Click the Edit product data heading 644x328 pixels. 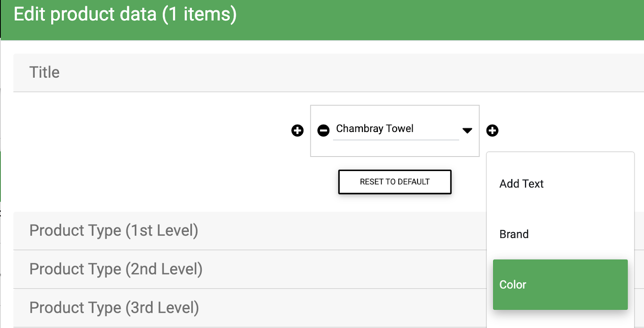125,14
